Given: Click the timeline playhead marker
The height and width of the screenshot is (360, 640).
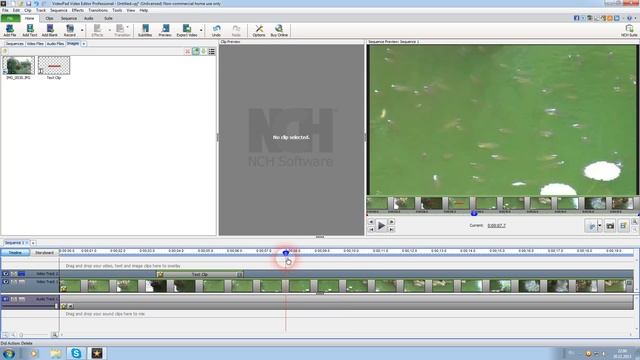Looking at the screenshot, I should (286, 253).
